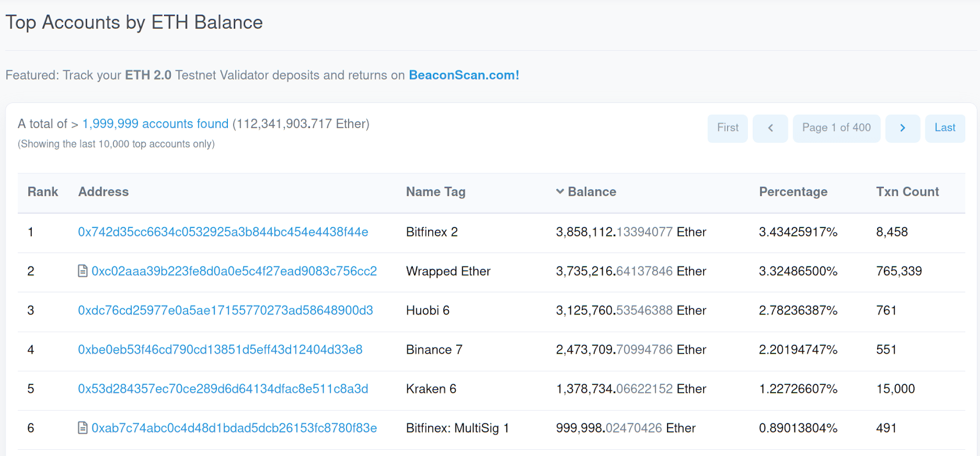Click percentage 2.78236387%
Viewport: 980px width, 456px height.
798,310
